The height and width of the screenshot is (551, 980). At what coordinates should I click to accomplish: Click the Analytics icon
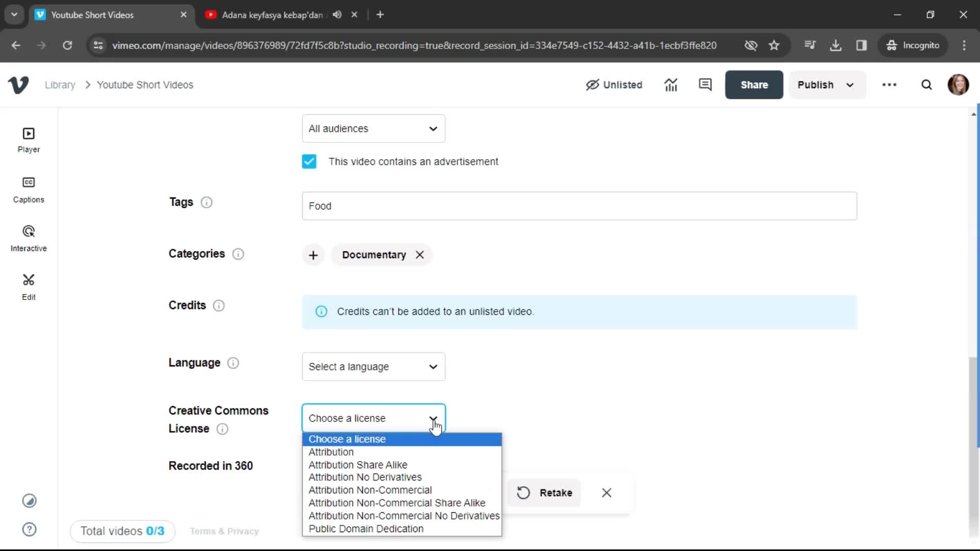(671, 84)
